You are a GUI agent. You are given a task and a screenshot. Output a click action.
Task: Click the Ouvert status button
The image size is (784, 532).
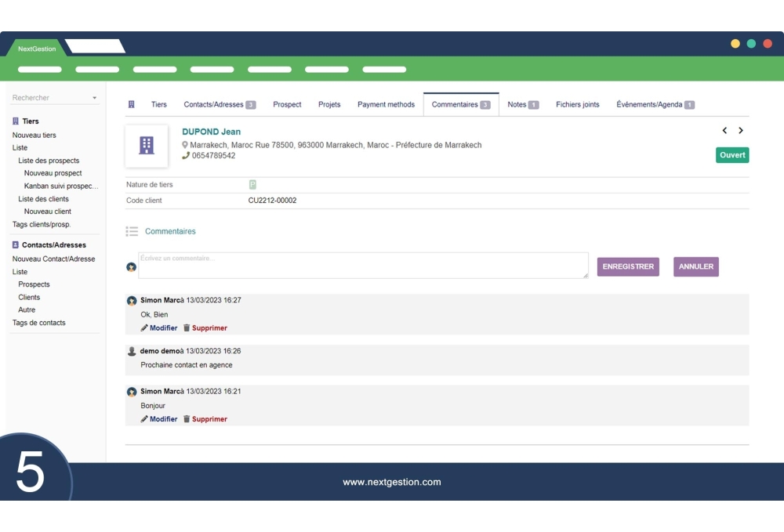(x=731, y=155)
